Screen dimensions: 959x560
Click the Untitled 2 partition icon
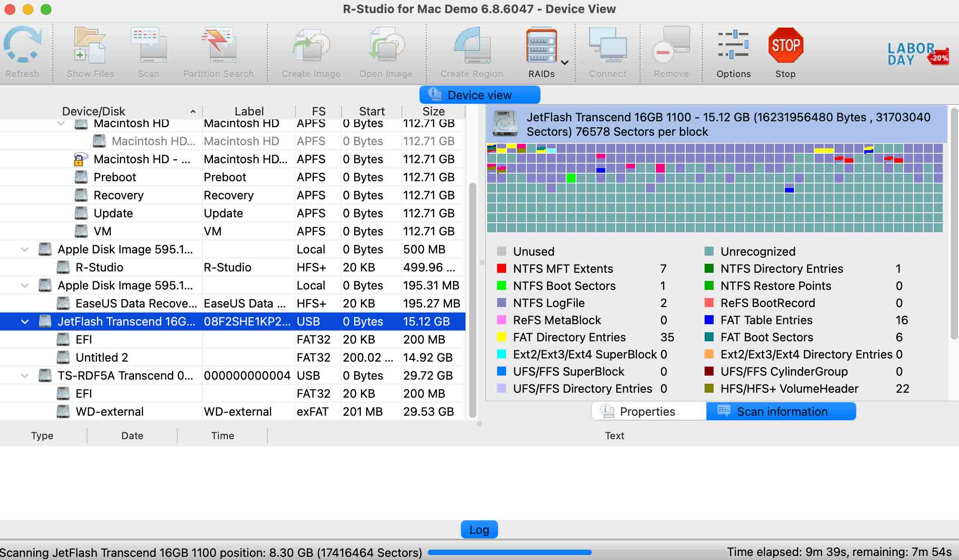tap(63, 357)
